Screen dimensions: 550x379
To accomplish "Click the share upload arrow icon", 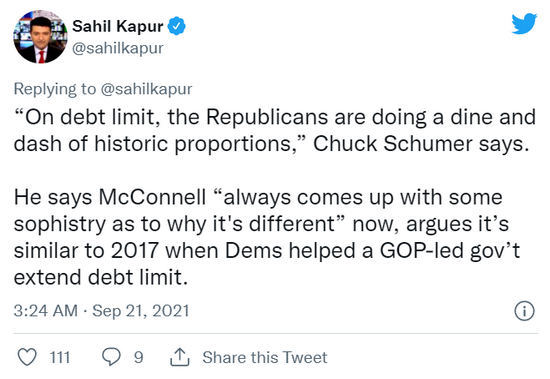I will click(x=180, y=357).
